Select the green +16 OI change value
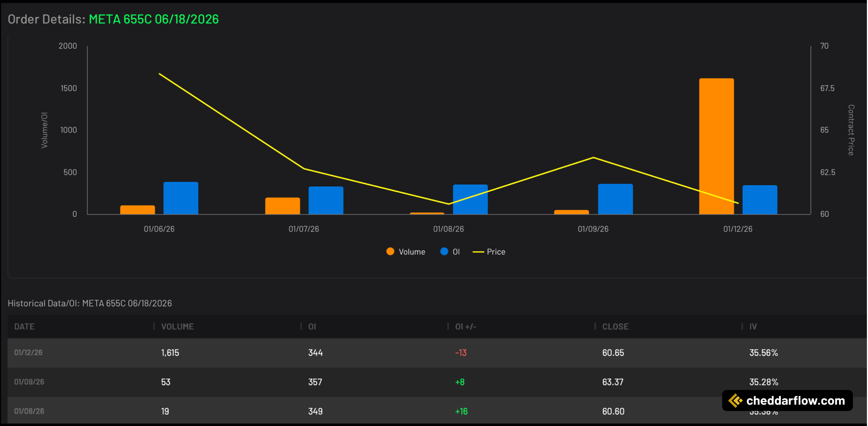This screenshot has width=868, height=426. 461,411
